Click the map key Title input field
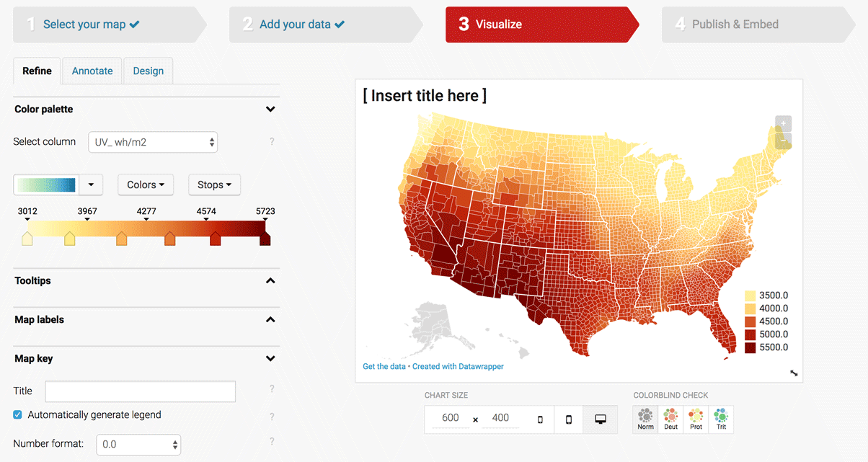868x462 pixels. tap(141, 391)
